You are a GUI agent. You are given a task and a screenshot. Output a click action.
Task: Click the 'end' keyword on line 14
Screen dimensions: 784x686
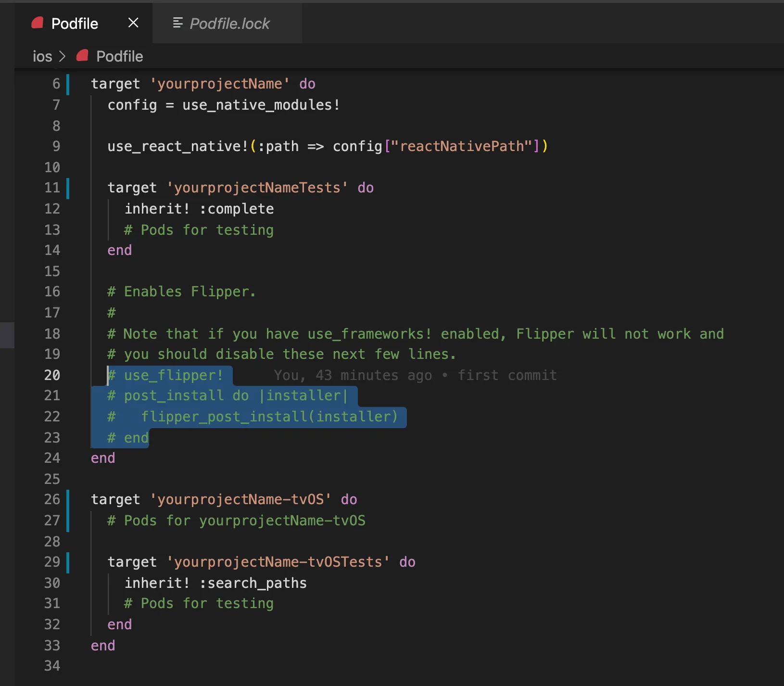point(119,250)
